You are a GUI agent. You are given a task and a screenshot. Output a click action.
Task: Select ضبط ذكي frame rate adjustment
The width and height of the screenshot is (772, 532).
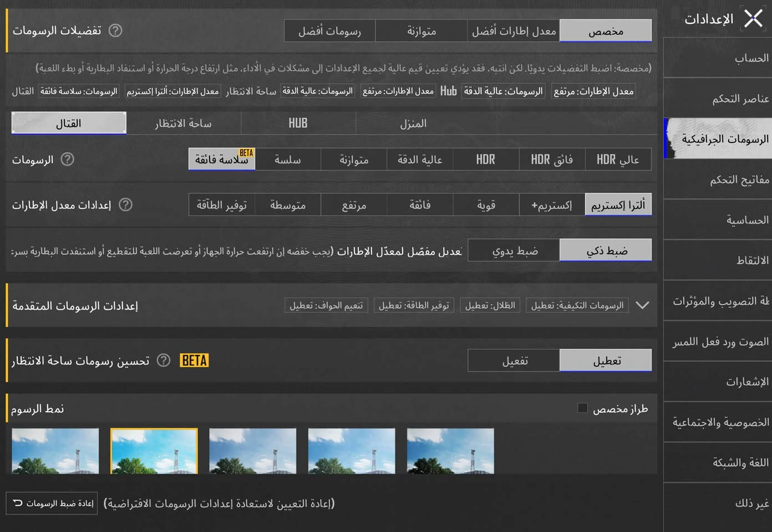tap(606, 250)
